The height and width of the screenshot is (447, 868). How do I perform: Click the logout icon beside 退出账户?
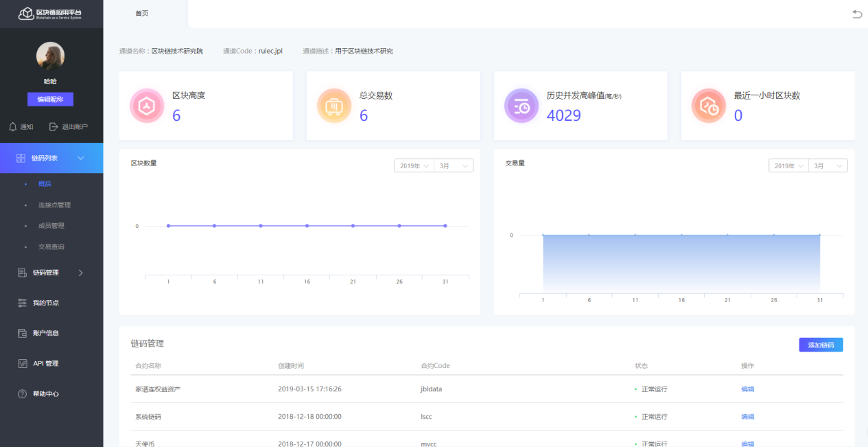53,126
